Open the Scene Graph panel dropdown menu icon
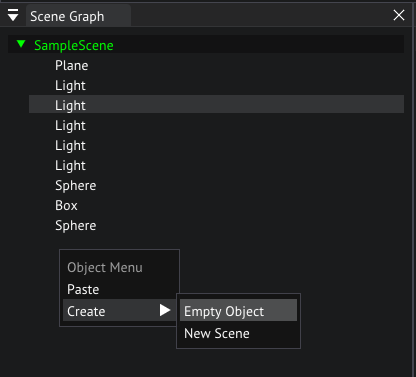The width and height of the screenshot is (416, 377). click(13, 15)
